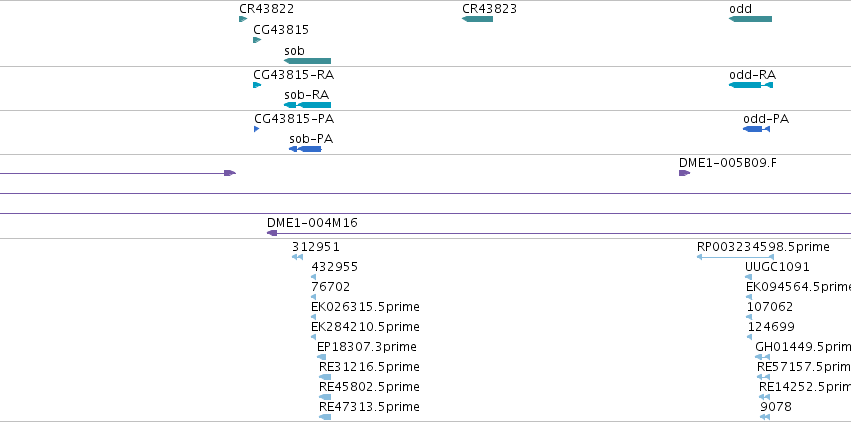Click the RP003234598.5prime feature line
Viewport: 851px width, 422px height.
pyautogui.click(x=735, y=257)
